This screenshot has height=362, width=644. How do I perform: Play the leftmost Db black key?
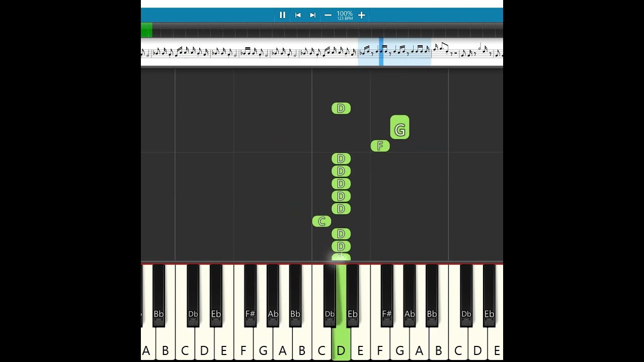tap(193, 297)
